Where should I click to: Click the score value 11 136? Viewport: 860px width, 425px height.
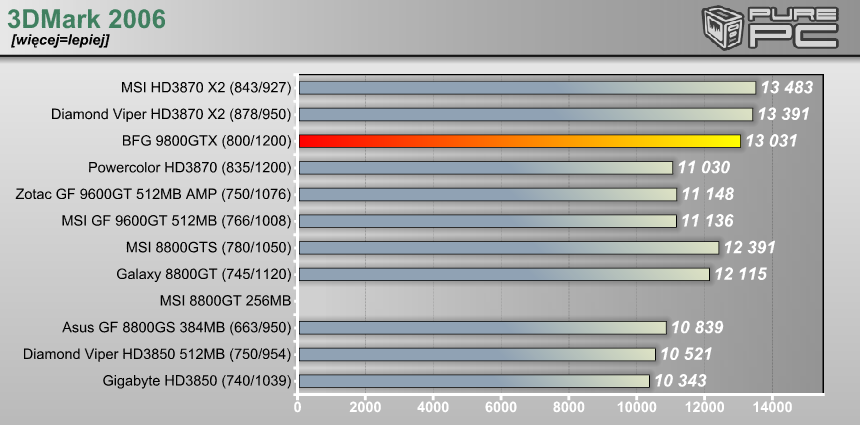tap(708, 220)
